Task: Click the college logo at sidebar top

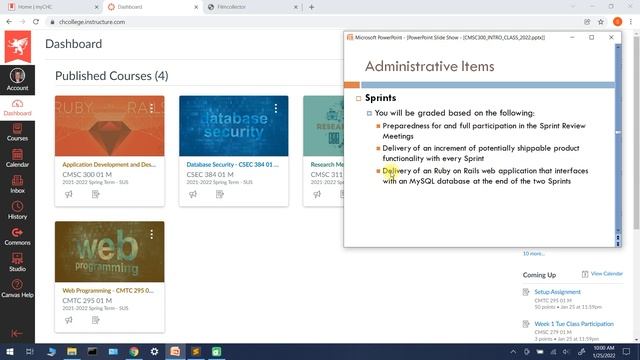Action: pos(18,46)
